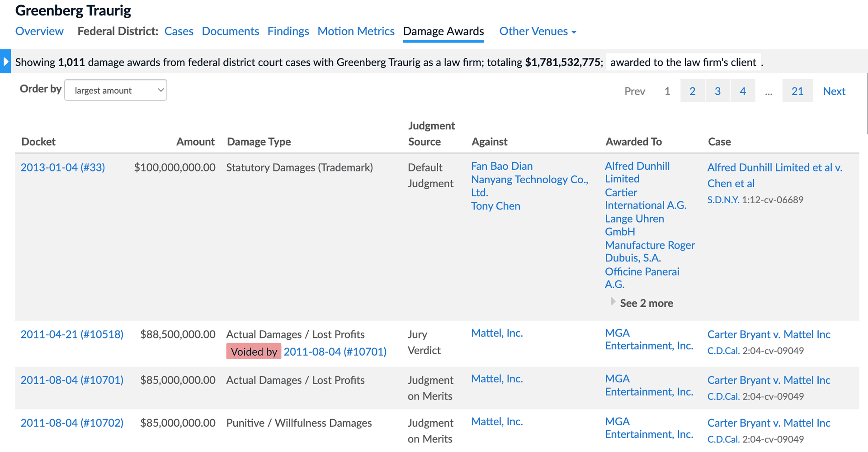
Task: Select awarded to the law firm's client filter
Action: click(683, 62)
